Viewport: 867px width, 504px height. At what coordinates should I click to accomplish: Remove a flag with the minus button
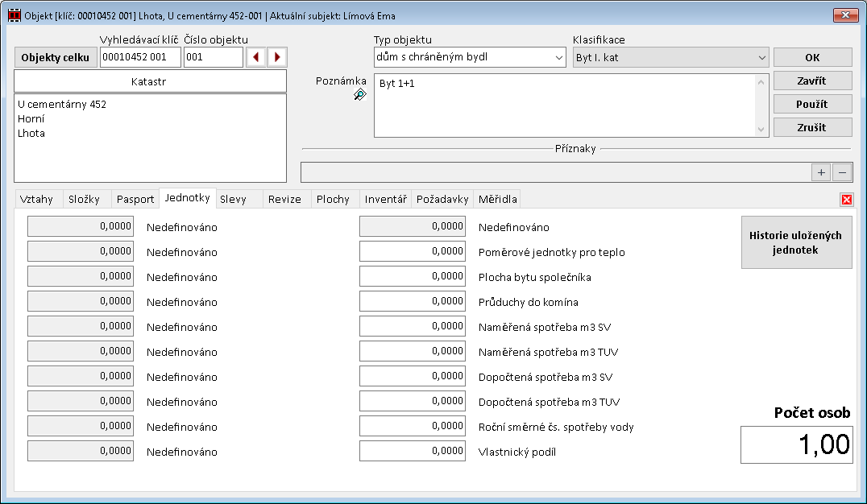pyautogui.click(x=841, y=172)
